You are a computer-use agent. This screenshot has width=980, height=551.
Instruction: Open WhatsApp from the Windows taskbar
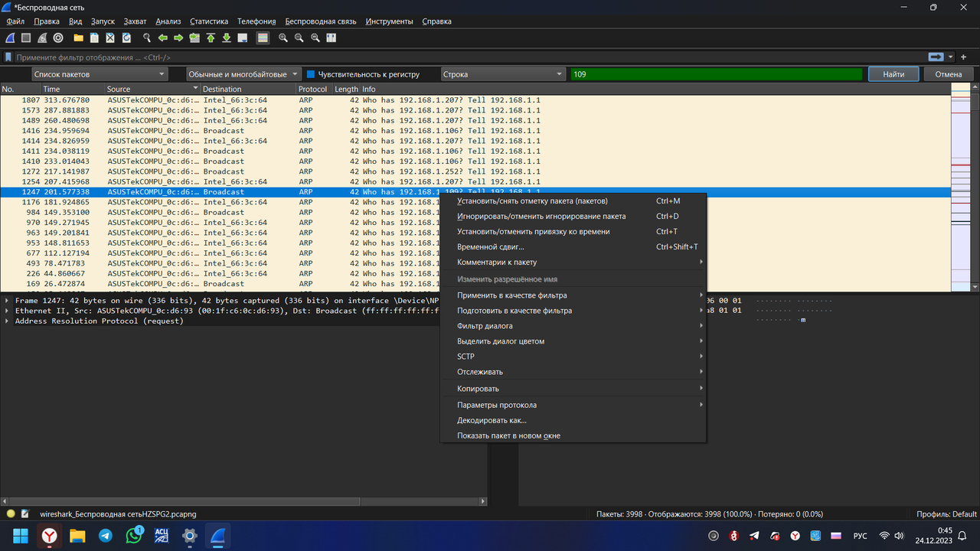[x=134, y=536]
